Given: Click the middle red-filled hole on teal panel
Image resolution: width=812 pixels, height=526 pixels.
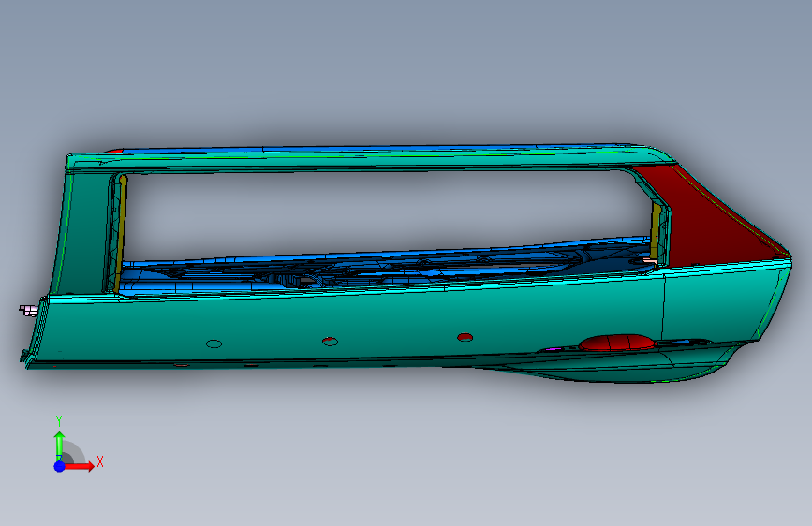Looking at the screenshot, I should pyautogui.click(x=330, y=342).
